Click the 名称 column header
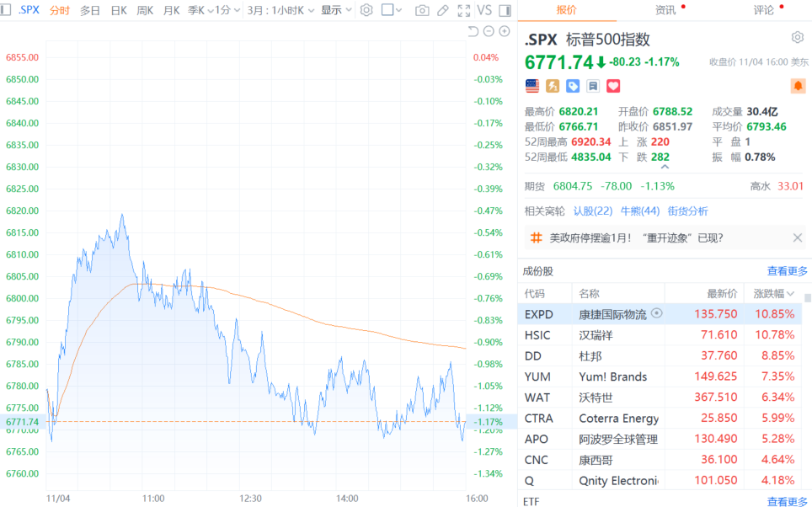This screenshot has height=507, width=812. pyautogui.click(x=589, y=294)
